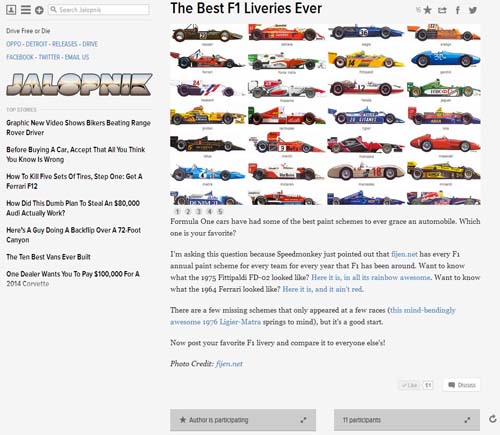Go to gallery page 3
The width and height of the screenshot is (500, 435).
(199, 211)
